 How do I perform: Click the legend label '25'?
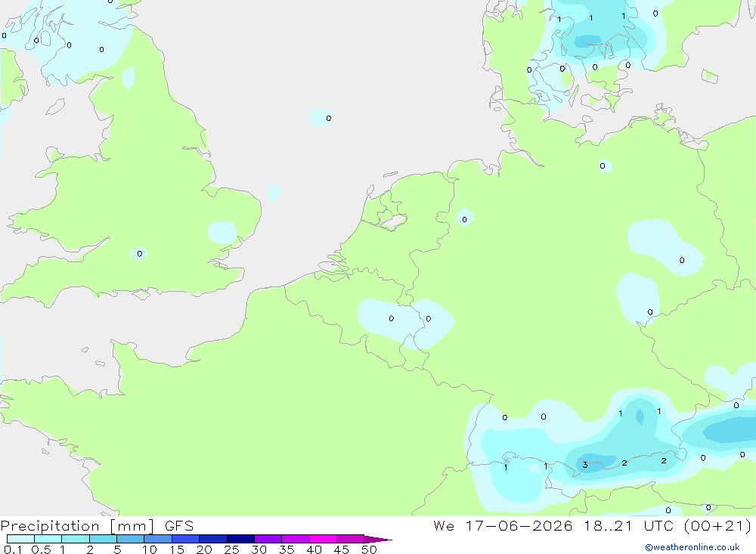tap(232, 549)
